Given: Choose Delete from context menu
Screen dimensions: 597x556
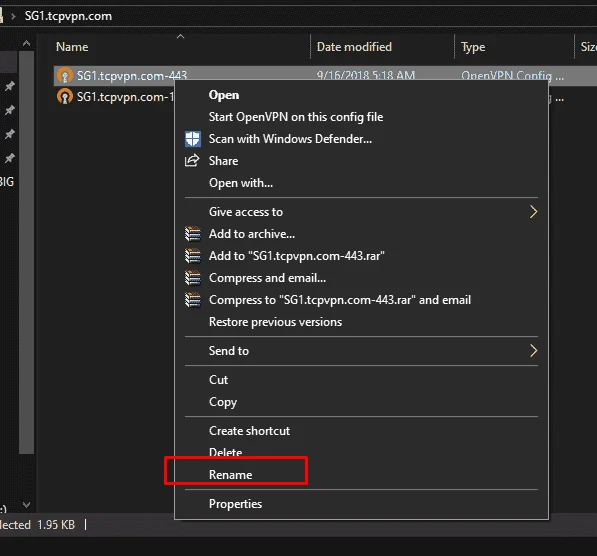Looking at the screenshot, I should 361,453.
